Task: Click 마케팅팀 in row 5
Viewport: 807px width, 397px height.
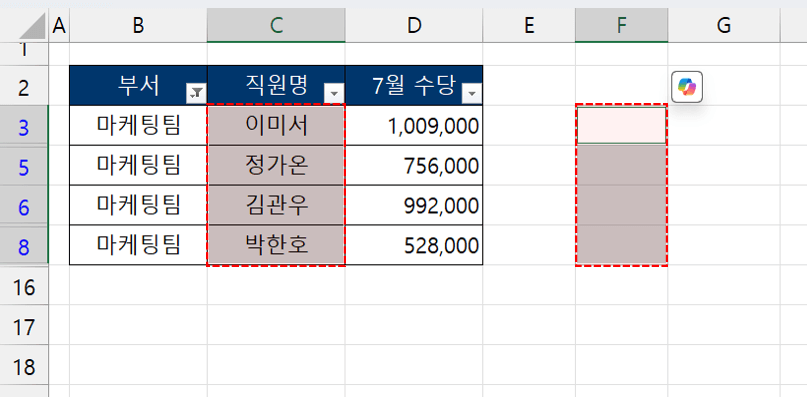Action: click(x=138, y=165)
